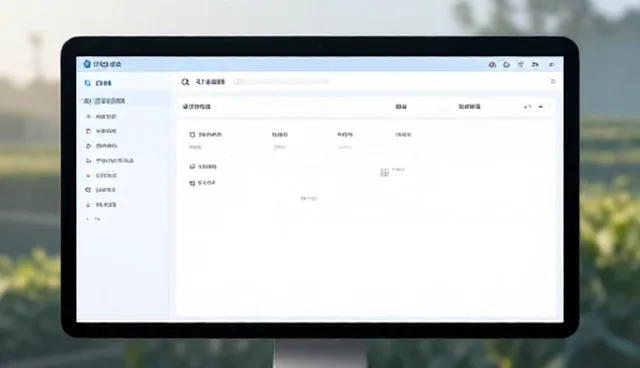The image size is (640, 368).
Task: Click the cloud-shaped icon in the title bar
Action: [x=506, y=64]
